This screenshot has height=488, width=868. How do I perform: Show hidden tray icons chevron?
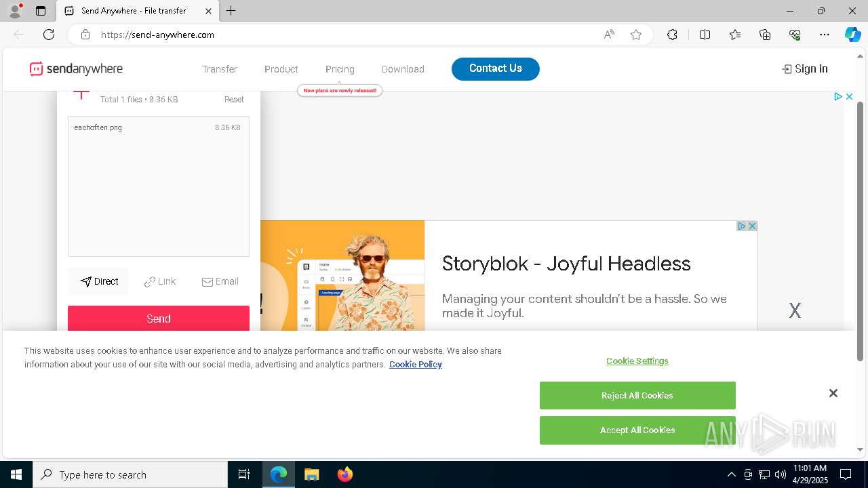[x=731, y=474]
